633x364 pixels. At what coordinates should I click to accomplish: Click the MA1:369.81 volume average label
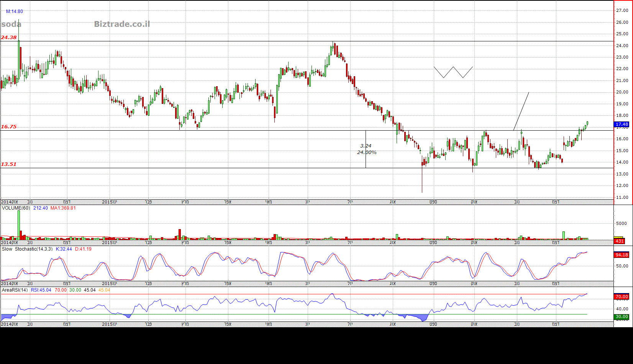(63, 208)
